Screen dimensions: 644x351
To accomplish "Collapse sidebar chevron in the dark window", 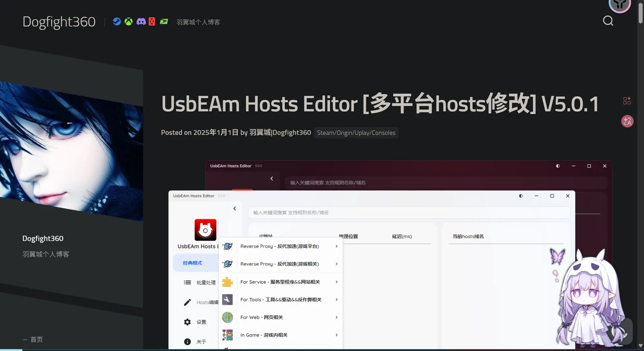I will tap(272, 179).
